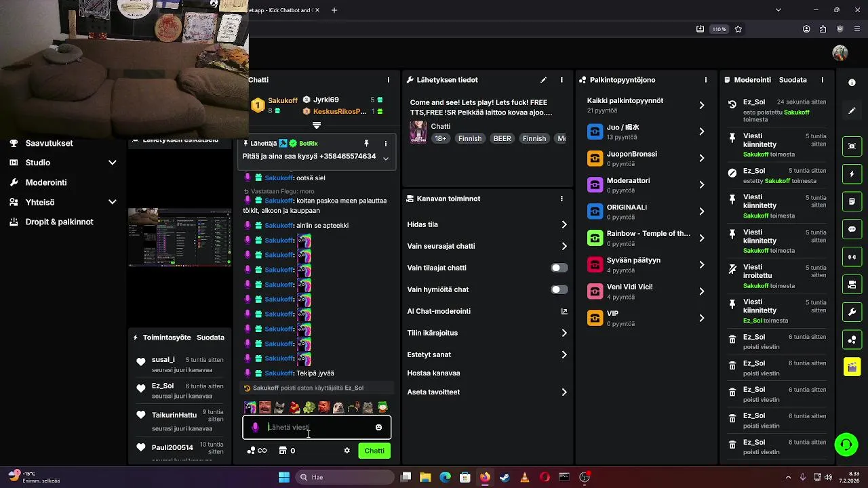Open Windows Start menu
Image resolution: width=868 pixels, height=488 pixels.
[x=284, y=477]
